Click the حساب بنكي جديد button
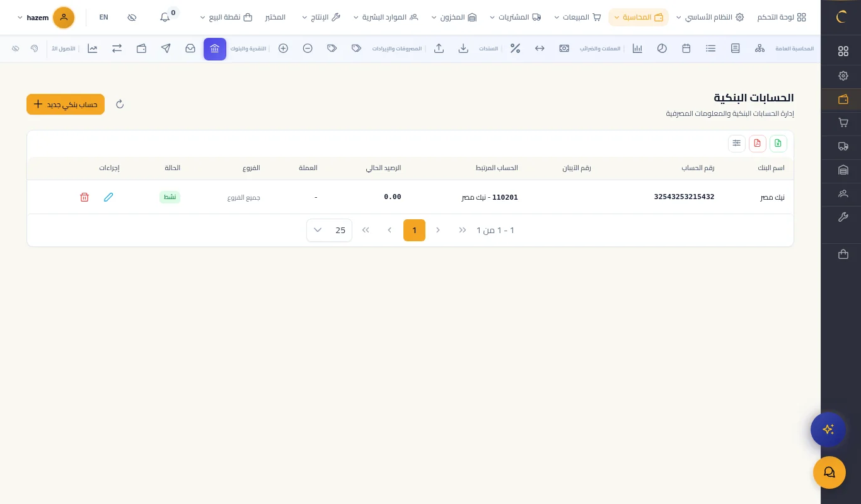Viewport: 861px width, 504px height. click(x=66, y=104)
